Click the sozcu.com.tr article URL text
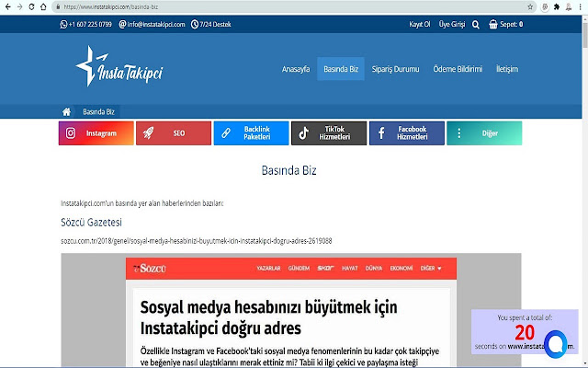Viewport: 588px width, 368px height. (x=196, y=241)
